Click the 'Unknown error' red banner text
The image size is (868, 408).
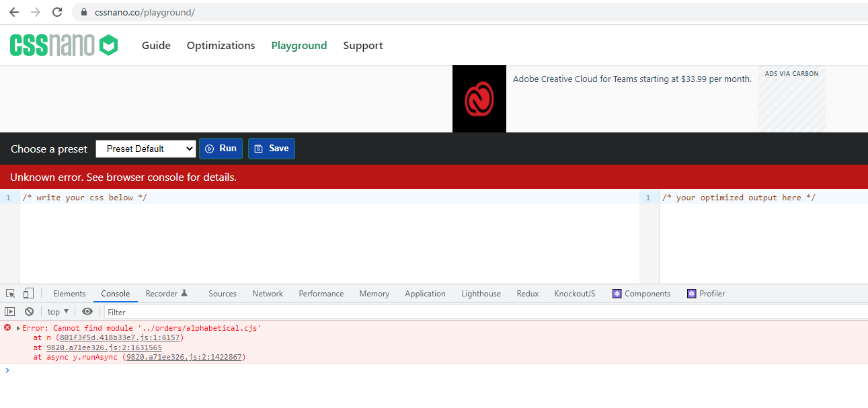click(x=123, y=177)
